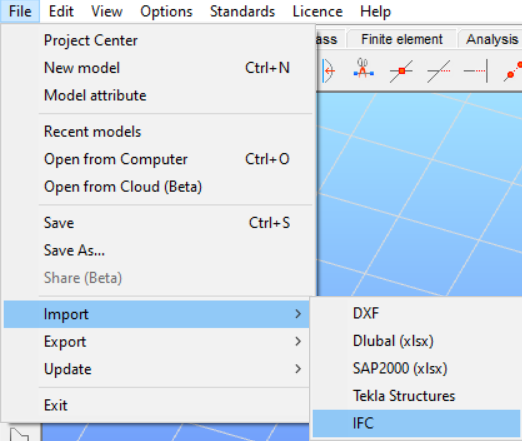Click the red dotted nodes icon at toolbar edge

click(513, 71)
